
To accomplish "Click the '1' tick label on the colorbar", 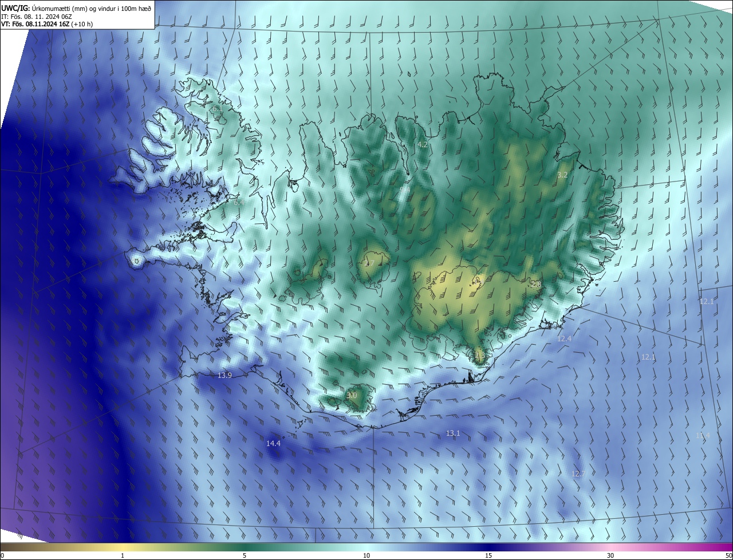I will [x=123, y=555].
